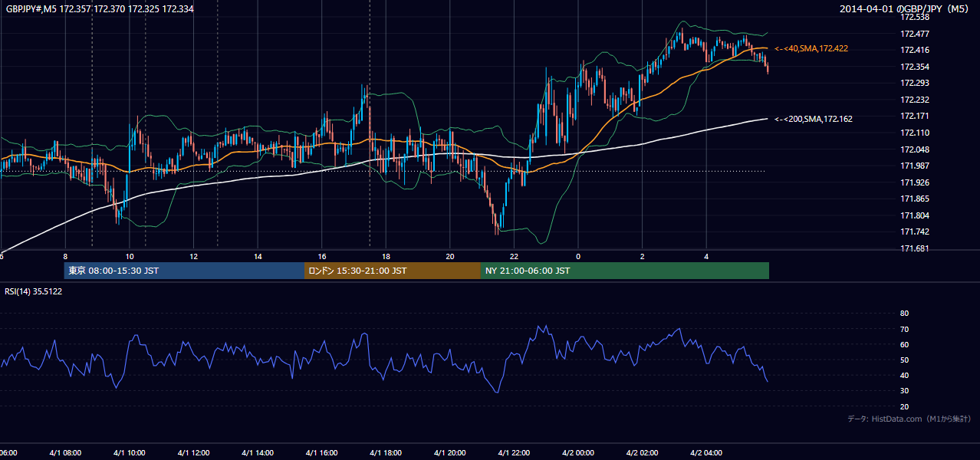This screenshot has height=460, width=980.
Task: Click the 4/1 08:00 bottom time label
Action: tap(64, 453)
